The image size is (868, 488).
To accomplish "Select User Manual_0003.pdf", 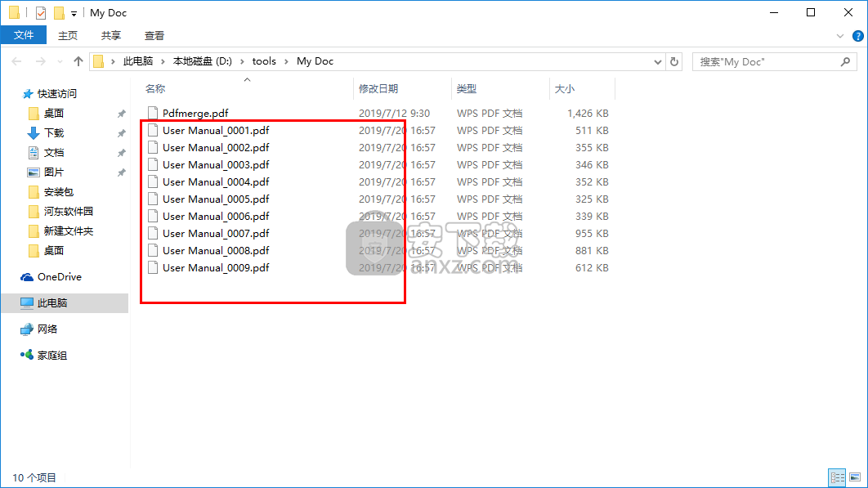I will coord(216,165).
